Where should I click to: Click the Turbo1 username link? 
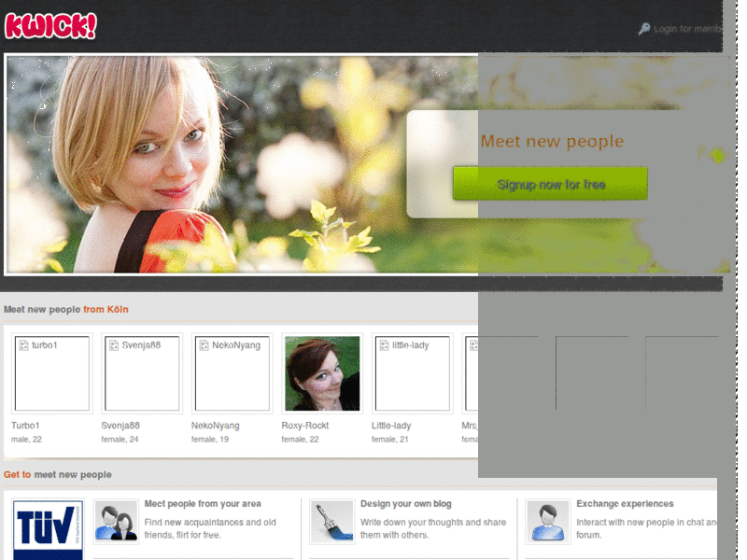pos(25,426)
